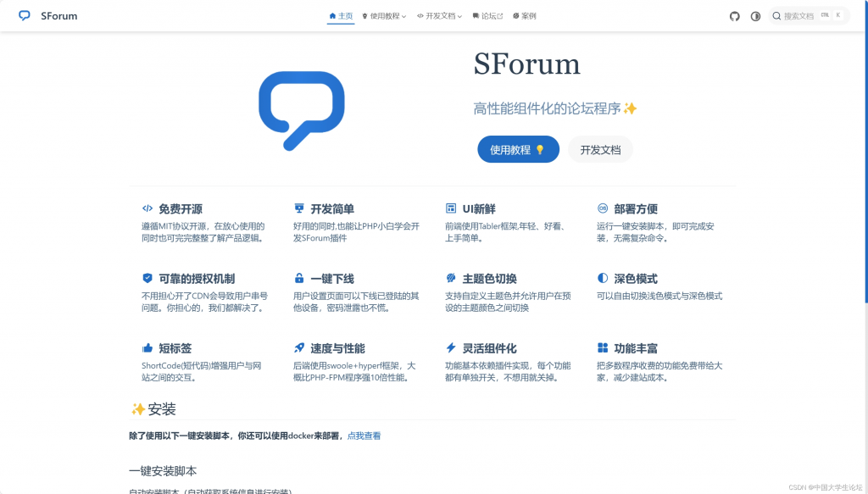Expand the 使用教程 dropdown menu
The image size is (868, 494).
pyautogui.click(x=384, y=16)
